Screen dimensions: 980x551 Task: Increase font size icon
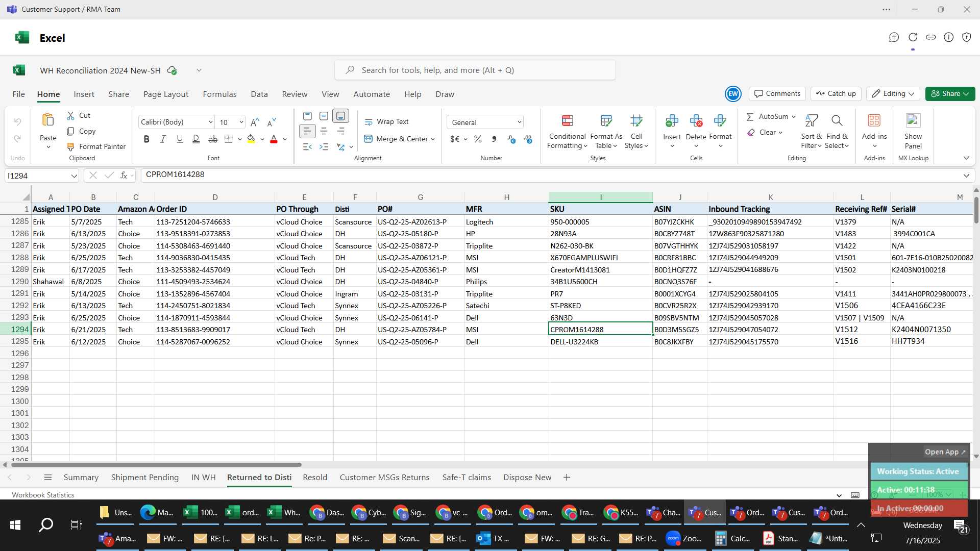point(255,122)
